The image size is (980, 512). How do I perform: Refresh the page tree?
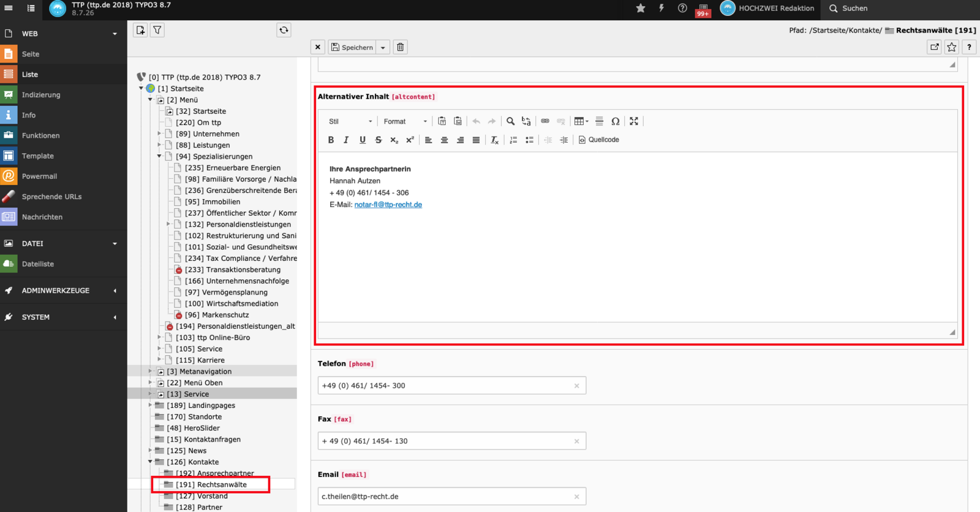tap(284, 30)
